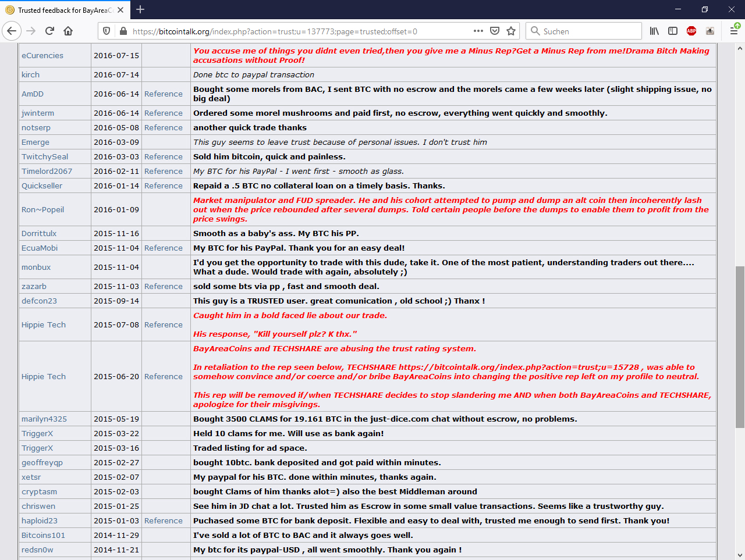
Task: Toggle sidebar view
Action: [x=673, y=31]
